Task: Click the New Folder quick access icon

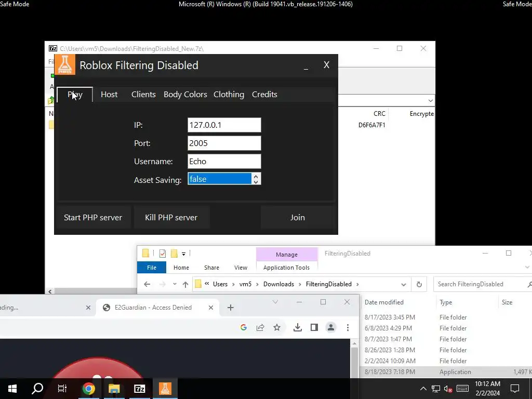Action: 174,254
